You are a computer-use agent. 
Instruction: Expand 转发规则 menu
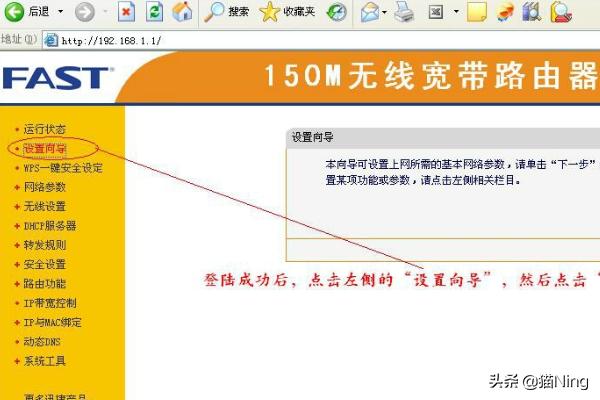tap(45, 245)
